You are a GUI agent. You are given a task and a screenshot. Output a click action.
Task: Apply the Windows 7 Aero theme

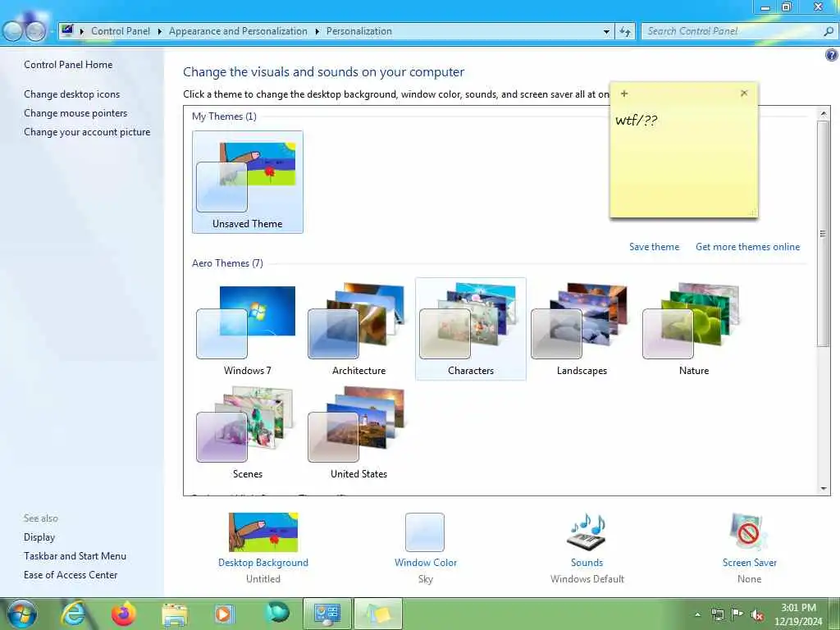tap(248, 328)
